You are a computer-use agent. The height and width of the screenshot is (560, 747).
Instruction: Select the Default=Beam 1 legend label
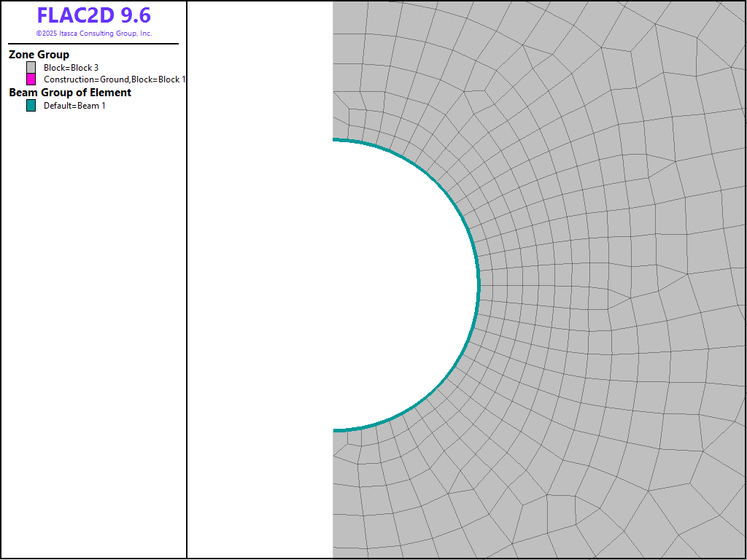[x=74, y=106]
